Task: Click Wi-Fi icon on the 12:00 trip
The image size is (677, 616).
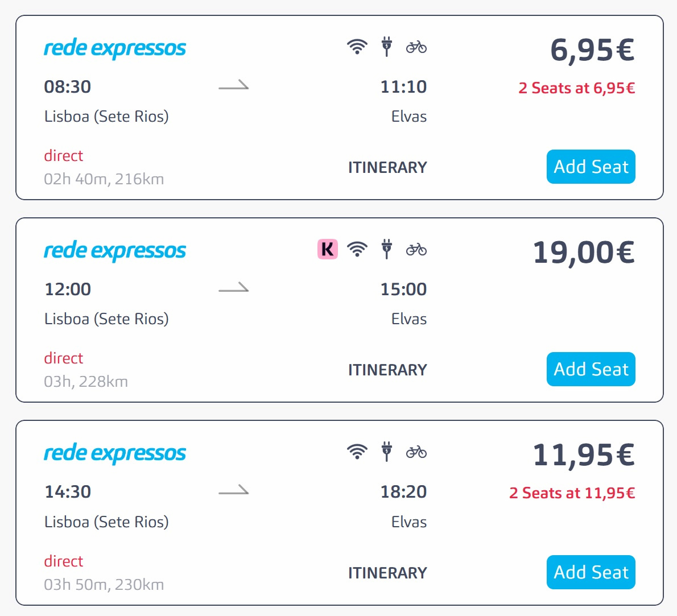Action: click(x=357, y=249)
